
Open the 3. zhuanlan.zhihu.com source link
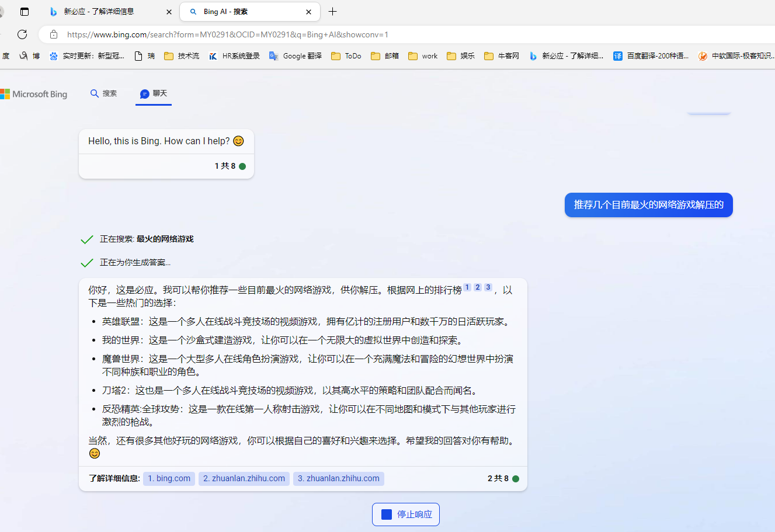click(x=339, y=478)
